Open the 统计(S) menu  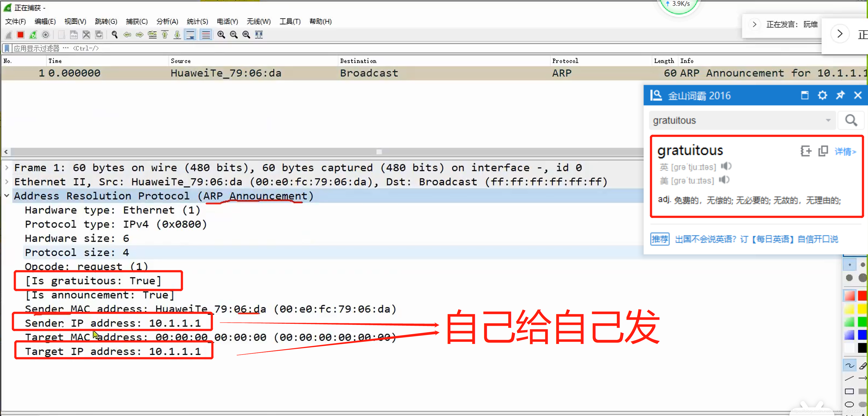pos(197,21)
